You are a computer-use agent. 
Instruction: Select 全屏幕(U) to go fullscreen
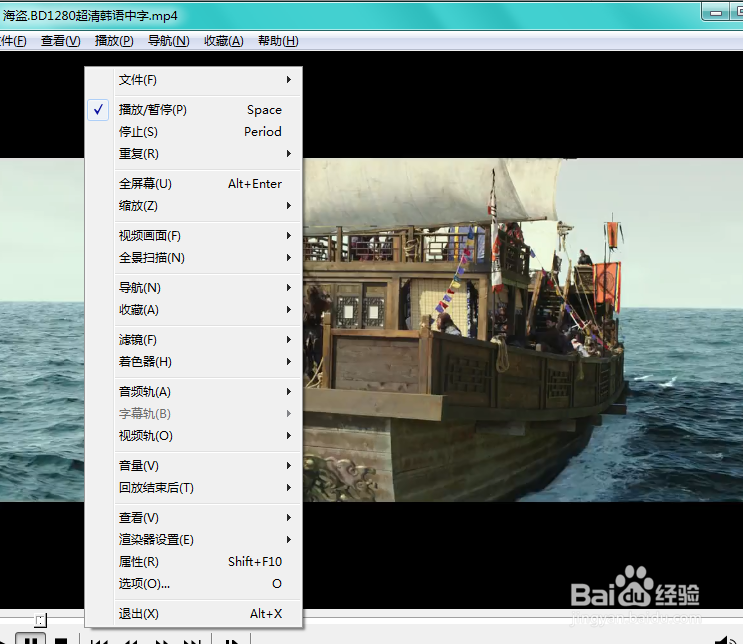193,184
